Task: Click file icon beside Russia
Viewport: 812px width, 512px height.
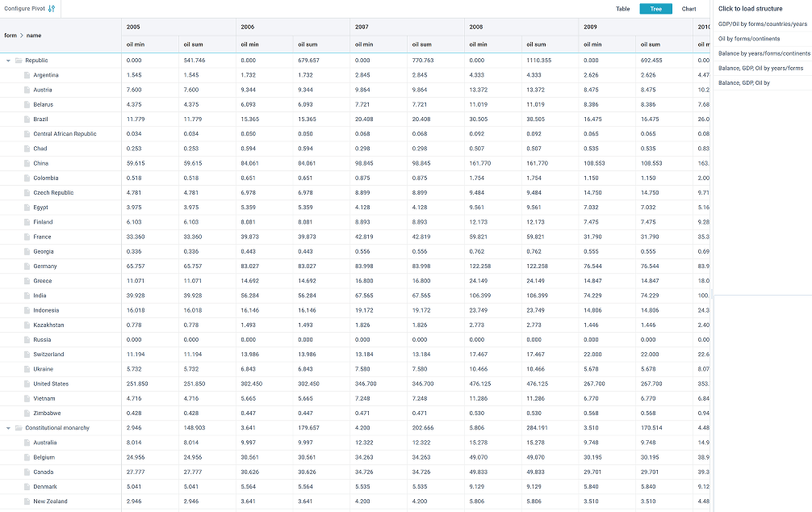Action: (x=27, y=340)
